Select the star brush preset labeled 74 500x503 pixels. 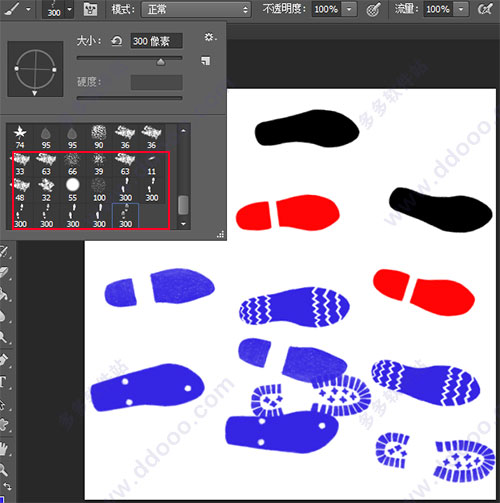coord(20,137)
